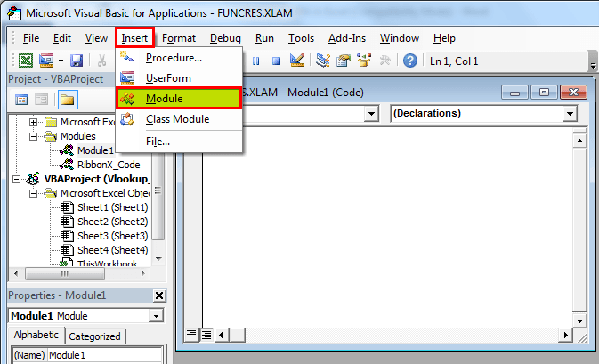Click the Save toolbar icon
Image resolution: width=599 pixels, height=364 pixels.
pyautogui.click(x=77, y=61)
